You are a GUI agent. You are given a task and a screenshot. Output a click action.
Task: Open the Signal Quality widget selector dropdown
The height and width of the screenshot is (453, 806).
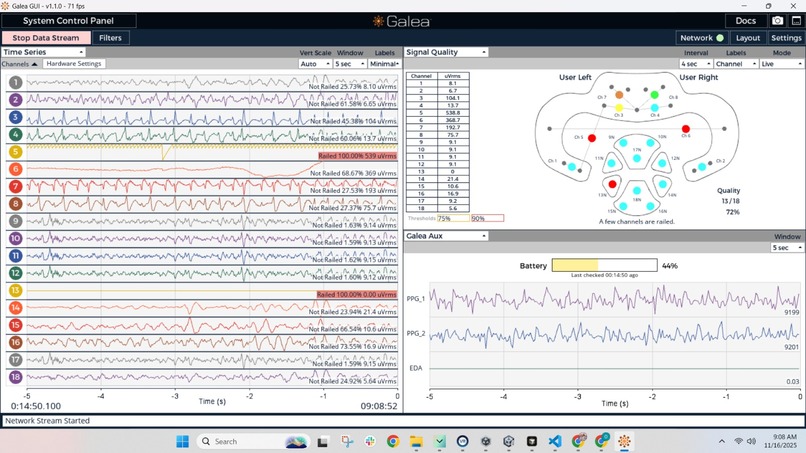(446, 52)
